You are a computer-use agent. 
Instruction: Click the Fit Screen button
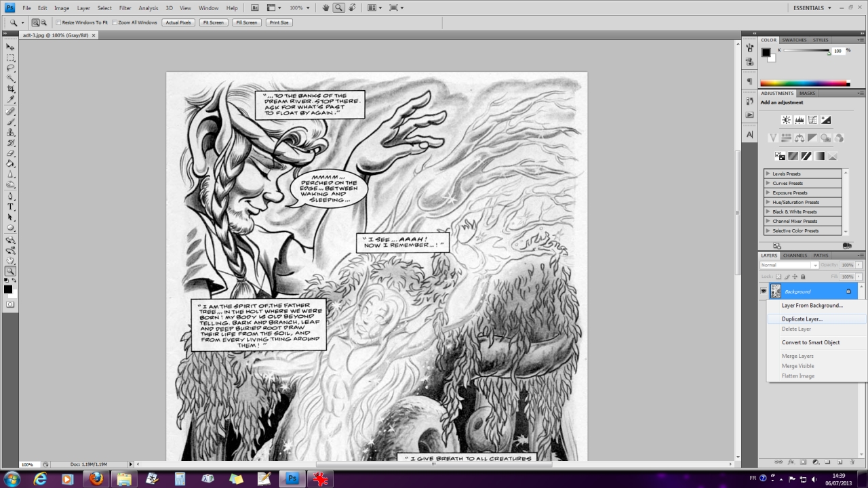point(212,22)
